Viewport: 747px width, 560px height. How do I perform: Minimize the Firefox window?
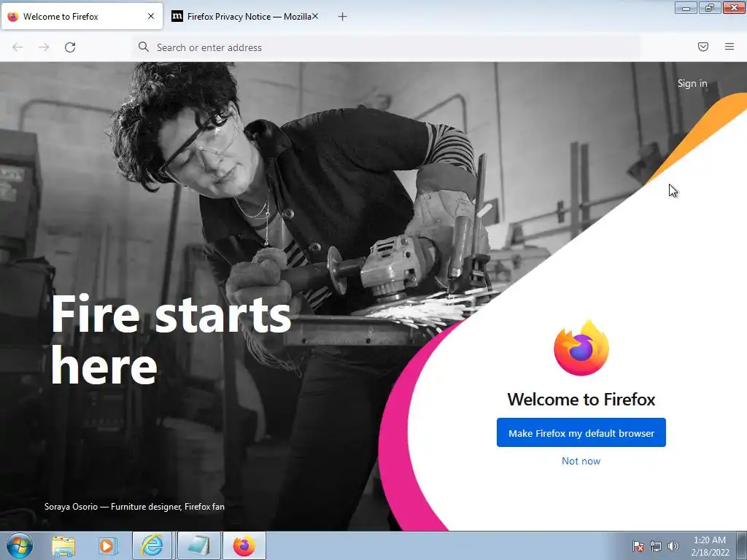[686, 7]
